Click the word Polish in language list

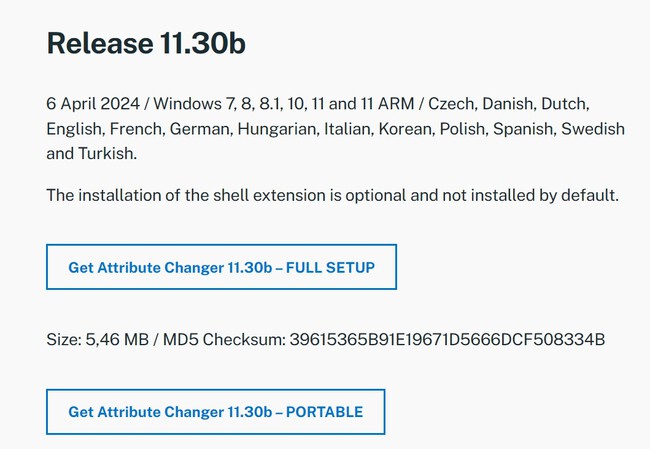462,129
